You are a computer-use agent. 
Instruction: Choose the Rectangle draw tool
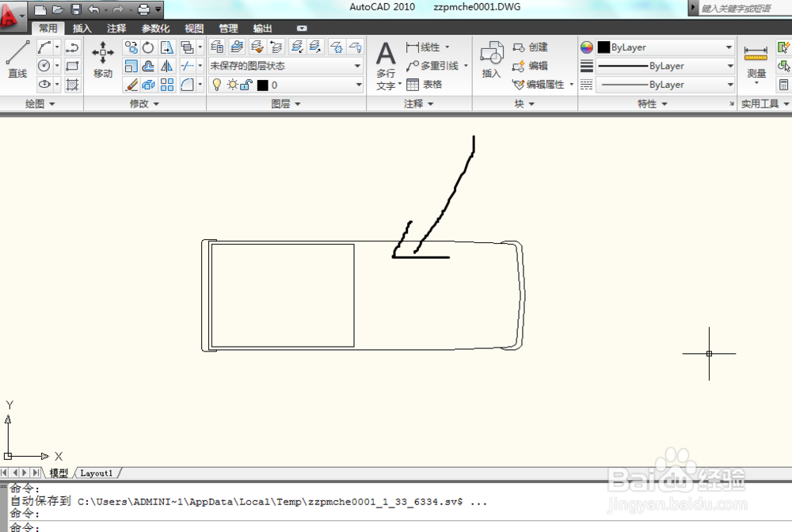[72, 66]
